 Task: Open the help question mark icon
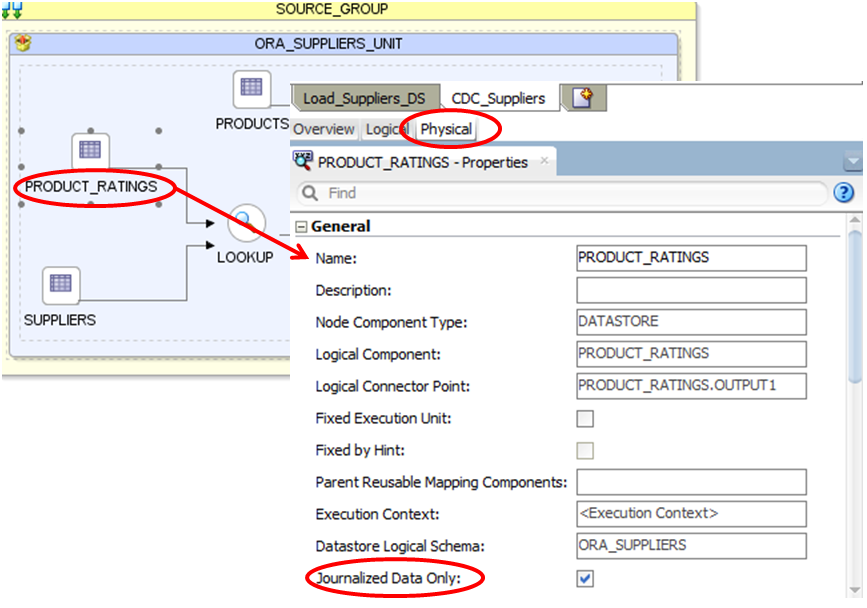click(x=843, y=193)
